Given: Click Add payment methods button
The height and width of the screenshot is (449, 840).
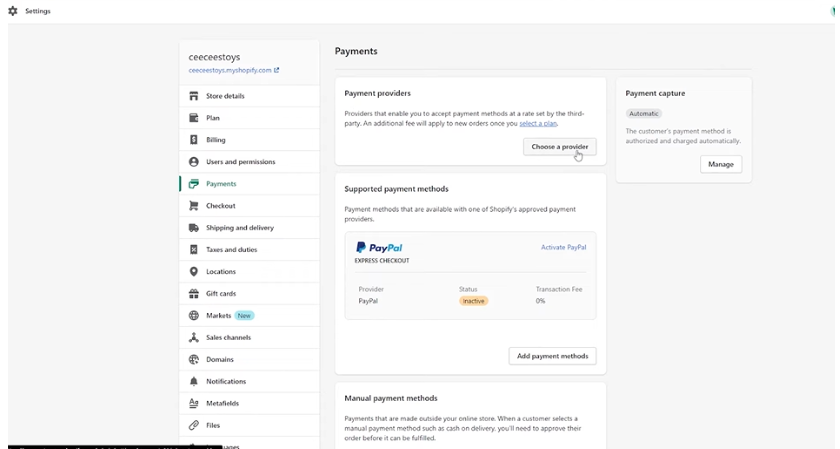Looking at the screenshot, I should tap(552, 356).
